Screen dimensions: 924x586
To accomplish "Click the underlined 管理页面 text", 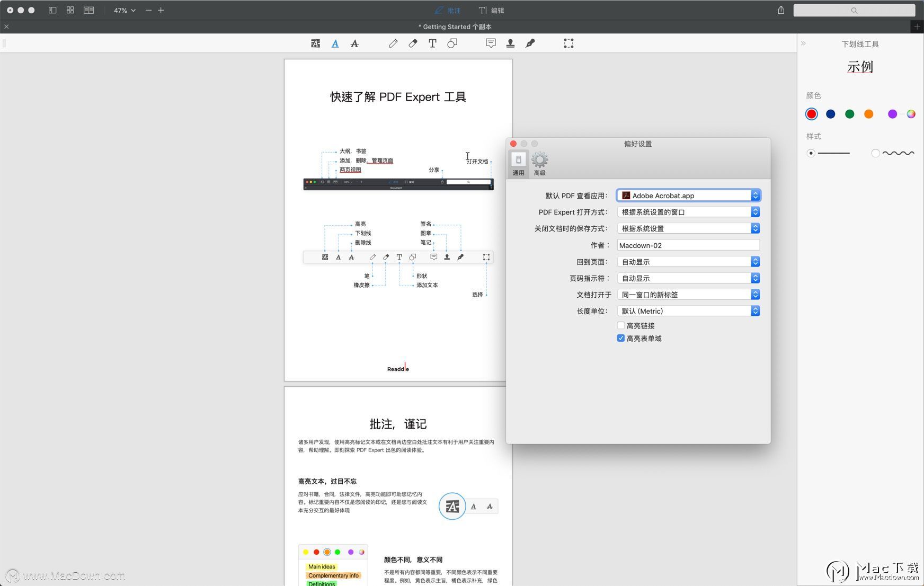I will 382,161.
